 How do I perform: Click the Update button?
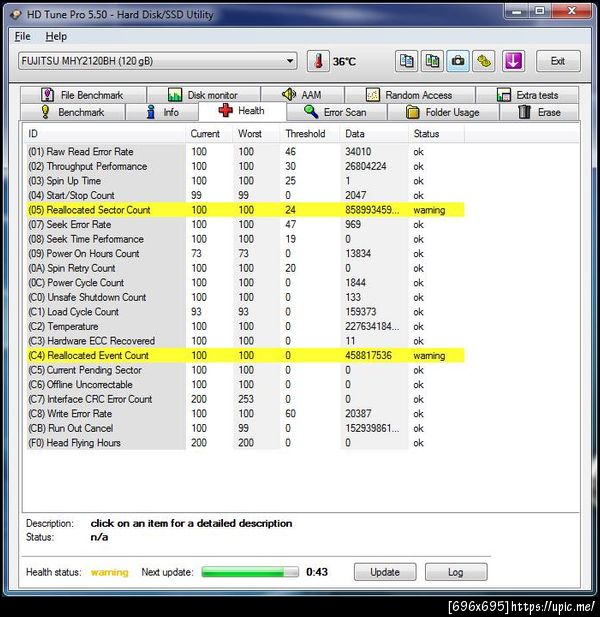click(x=385, y=572)
